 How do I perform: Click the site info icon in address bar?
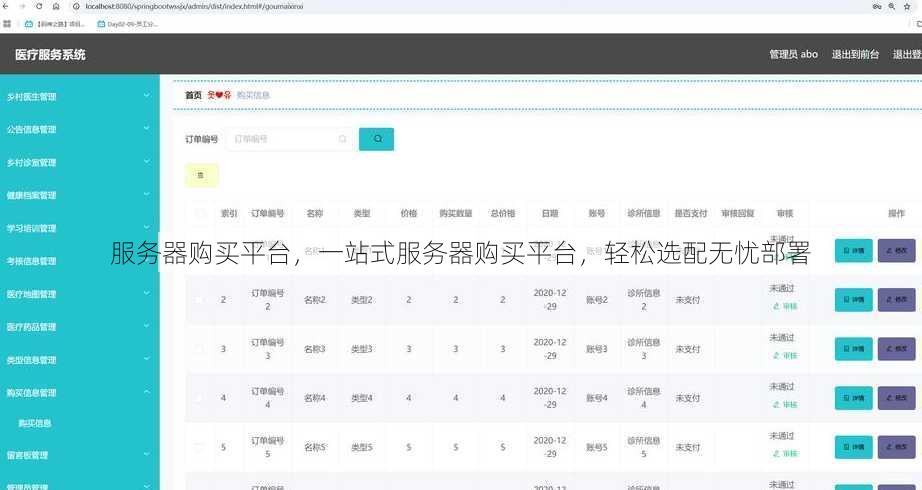(x=76, y=6)
